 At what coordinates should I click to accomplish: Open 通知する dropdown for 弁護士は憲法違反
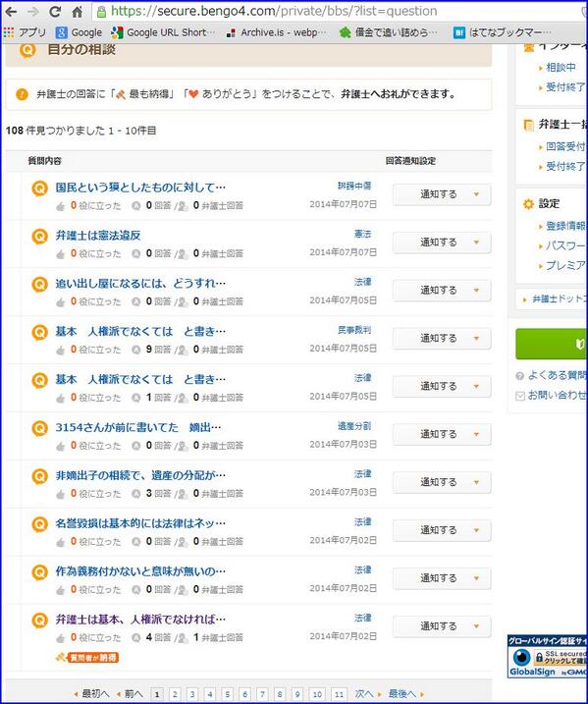point(442,243)
